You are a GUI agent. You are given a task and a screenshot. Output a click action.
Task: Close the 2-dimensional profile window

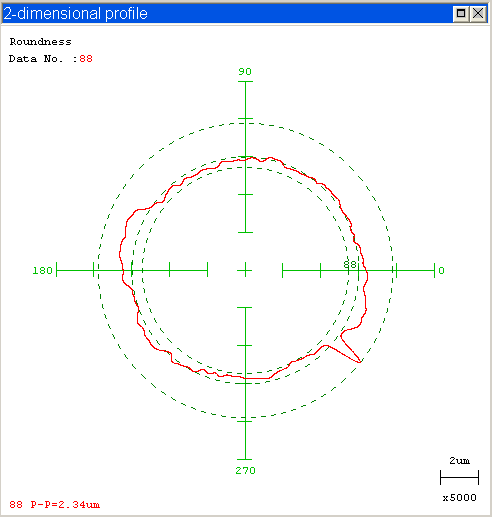tap(478, 14)
